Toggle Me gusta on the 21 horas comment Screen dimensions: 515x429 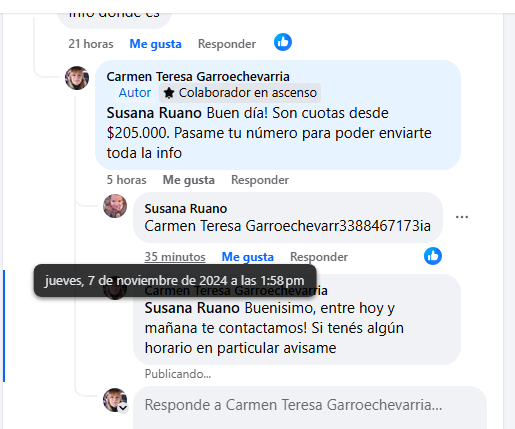(155, 44)
